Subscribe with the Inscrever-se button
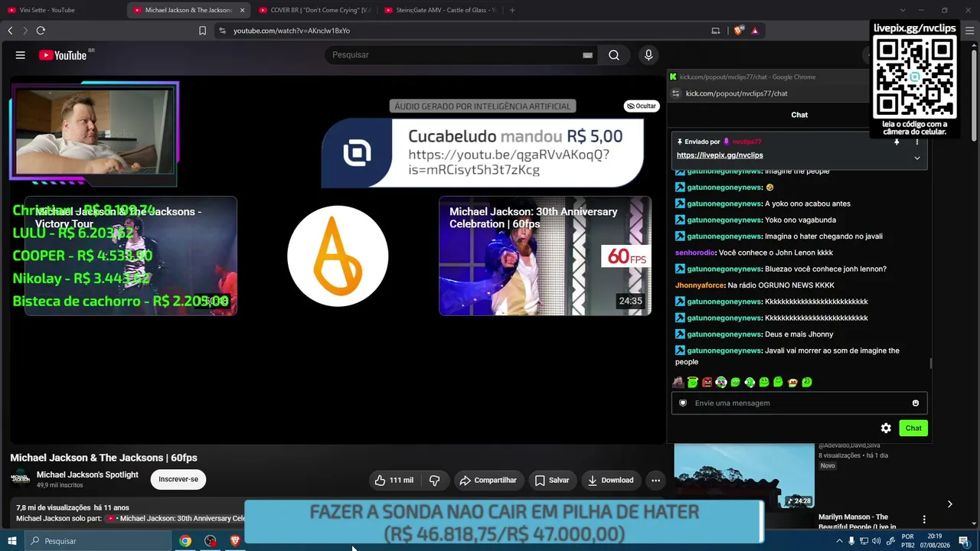The height and width of the screenshot is (551, 980). 178,480
